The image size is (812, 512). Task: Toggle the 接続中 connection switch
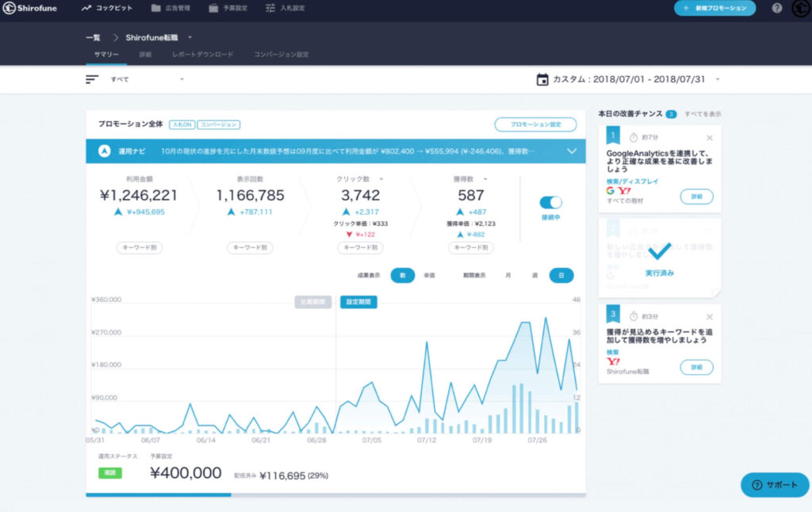[x=550, y=203]
